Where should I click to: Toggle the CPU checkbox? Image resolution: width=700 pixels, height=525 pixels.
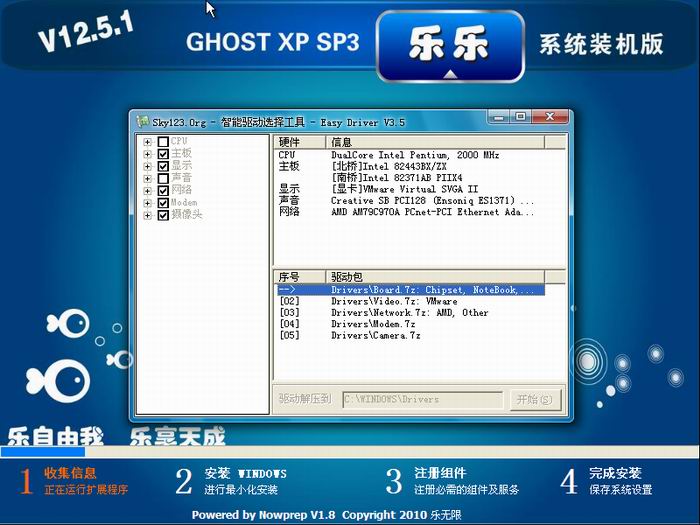tap(163, 142)
